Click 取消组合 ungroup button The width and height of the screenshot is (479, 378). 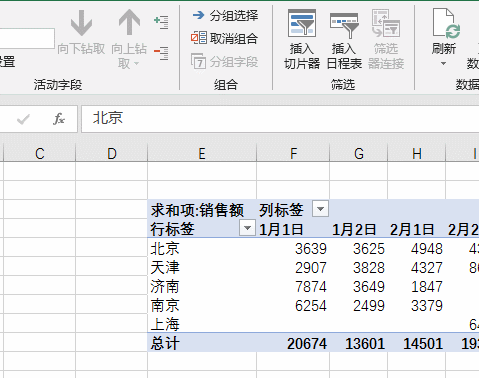(x=224, y=38)
